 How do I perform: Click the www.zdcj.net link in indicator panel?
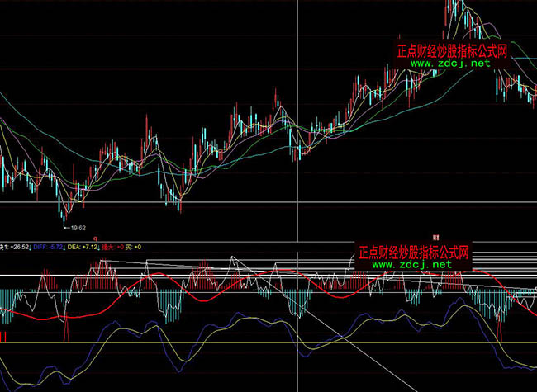[x=411, y=266]
